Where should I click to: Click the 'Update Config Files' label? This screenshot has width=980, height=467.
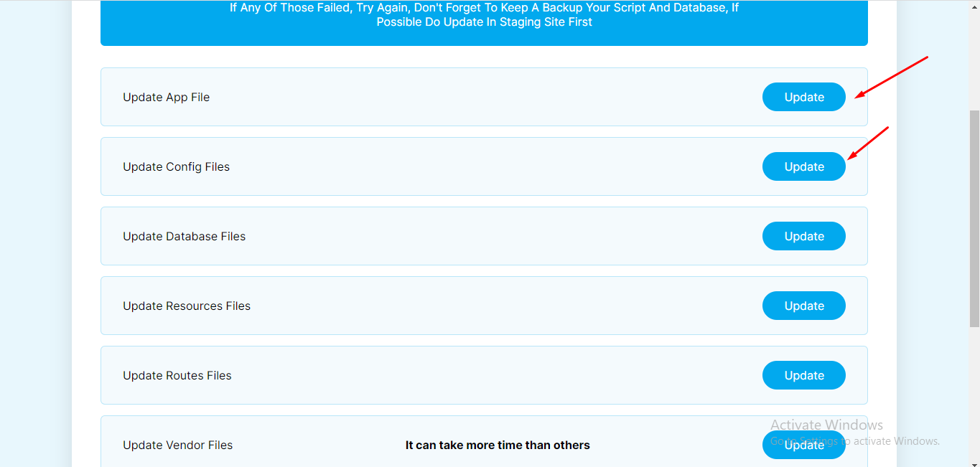pyautogui.click(x=176, y=166)
